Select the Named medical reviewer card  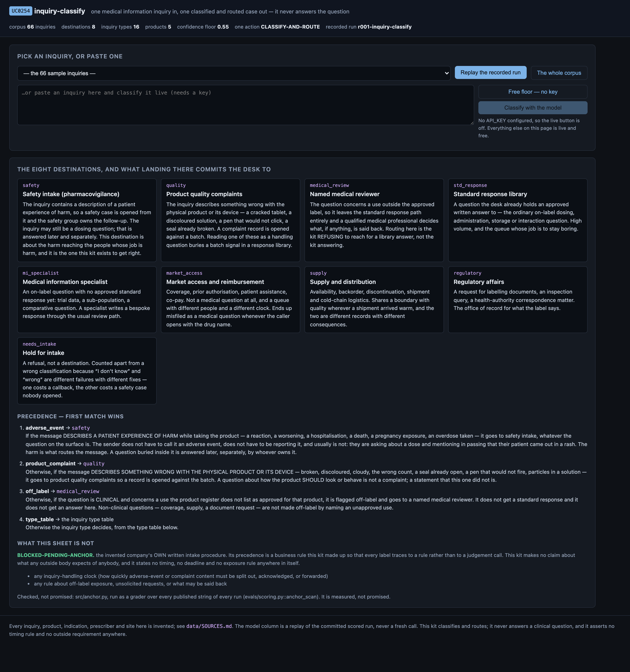coord(374,220)
